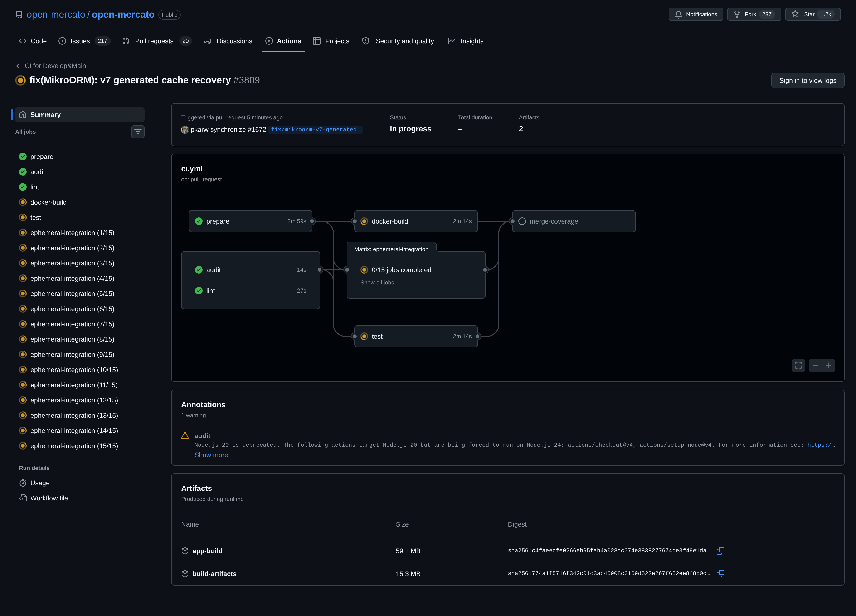Click the Star icon
The height and width of the screenshot is (616, 856).
click(795, 14)
